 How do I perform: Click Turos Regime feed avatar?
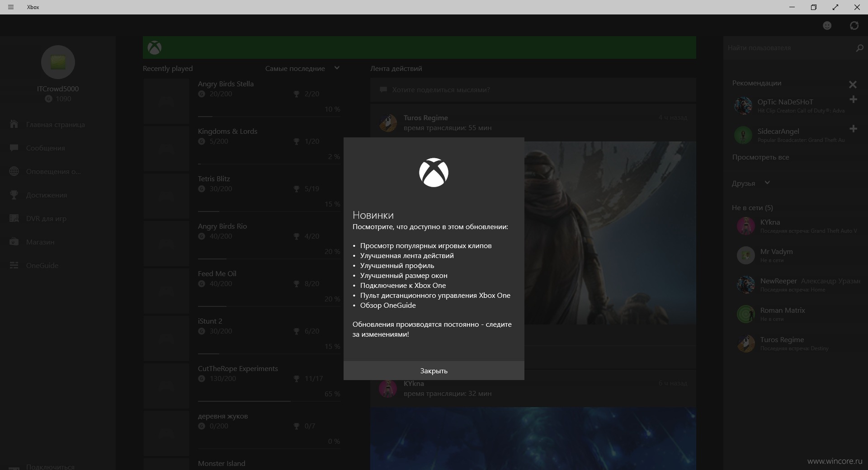click(x=388, y=122)
